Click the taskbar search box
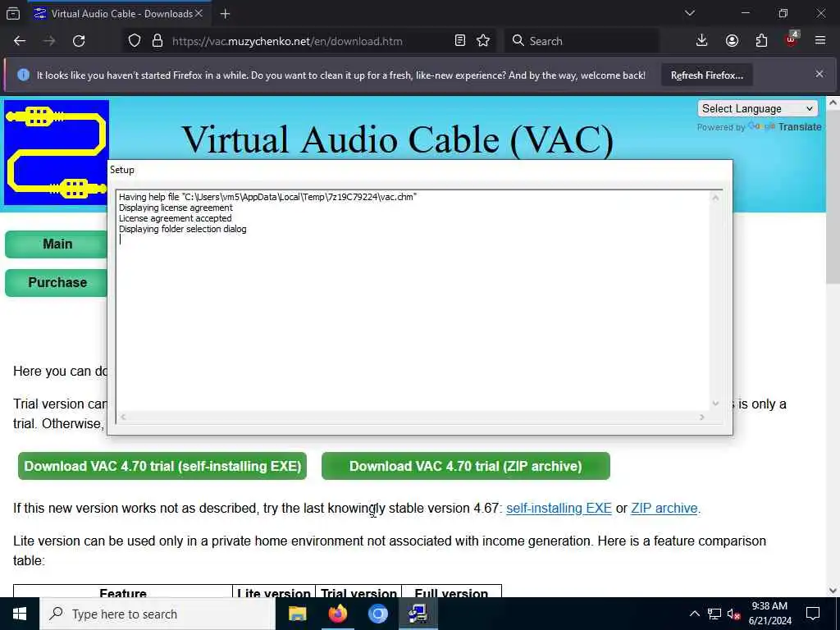Screen dimensions: 840x630 (157, 614)
